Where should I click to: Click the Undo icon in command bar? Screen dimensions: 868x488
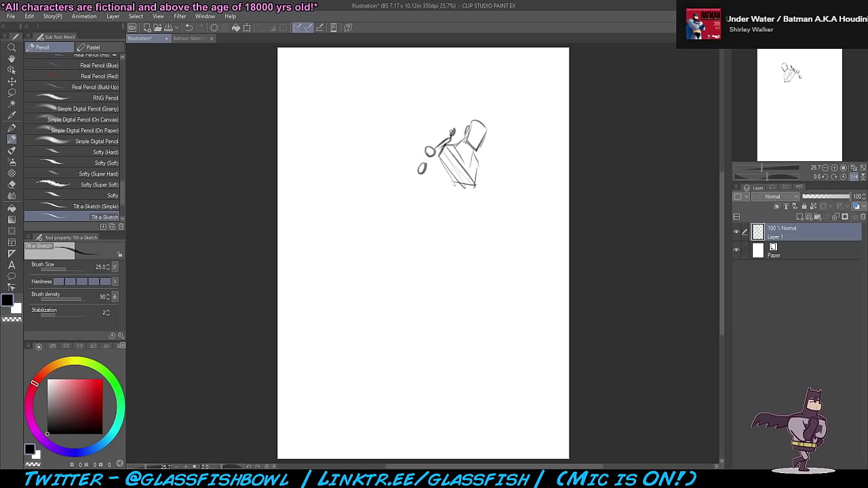pyautogui.click(x=189, y=28)
